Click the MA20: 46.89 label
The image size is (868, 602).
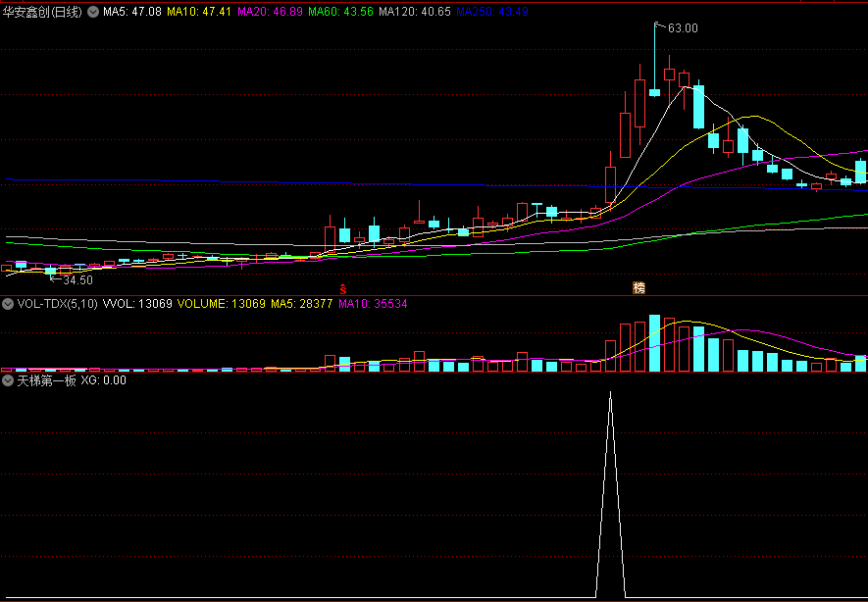point(270,12)
